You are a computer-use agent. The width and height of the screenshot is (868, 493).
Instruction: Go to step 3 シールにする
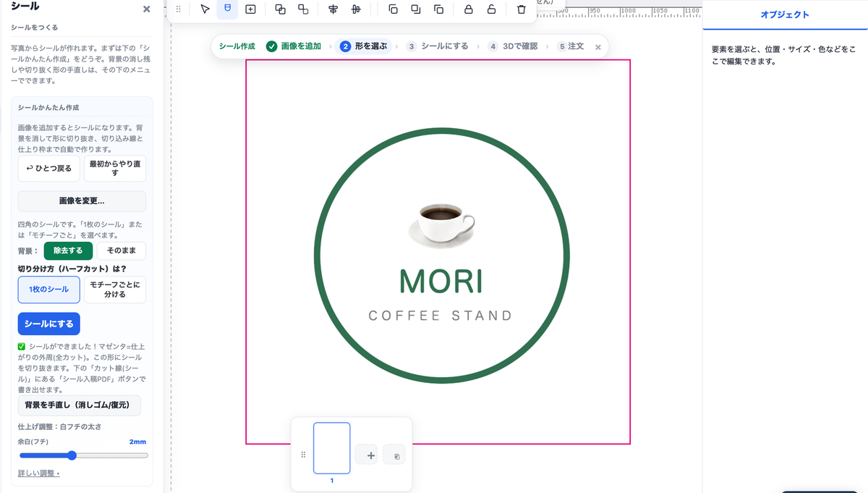(438, 46)
